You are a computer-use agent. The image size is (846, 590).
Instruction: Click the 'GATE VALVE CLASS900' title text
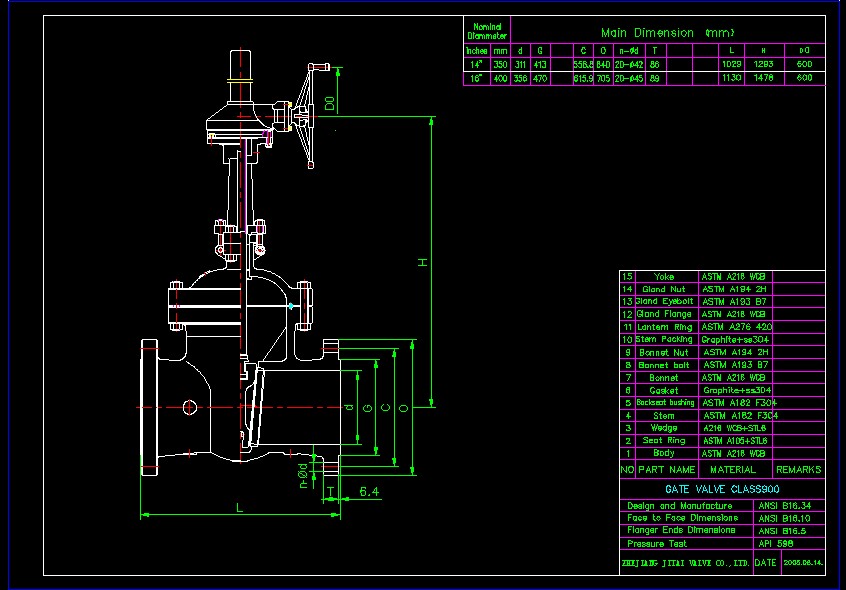tap(722, 489)
